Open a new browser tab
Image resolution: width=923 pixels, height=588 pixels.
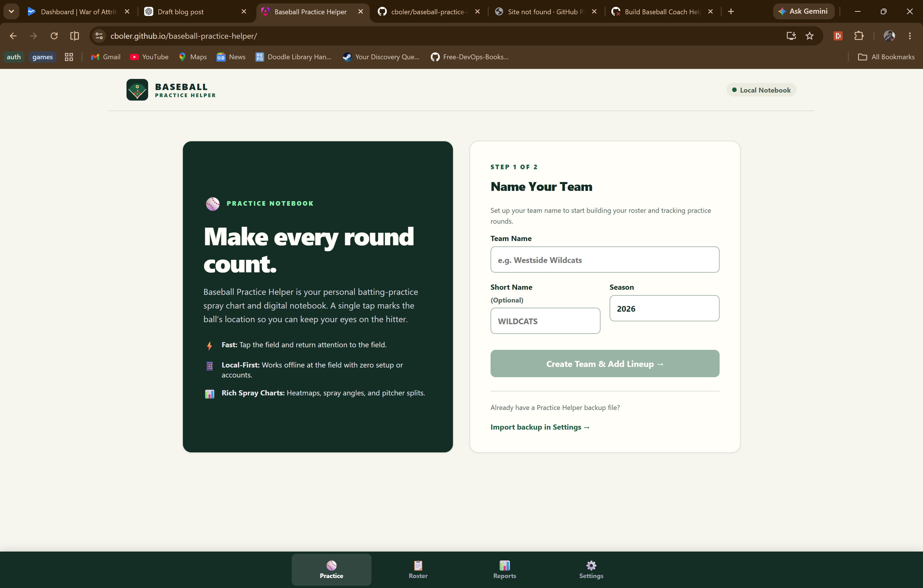coord(731,11)
